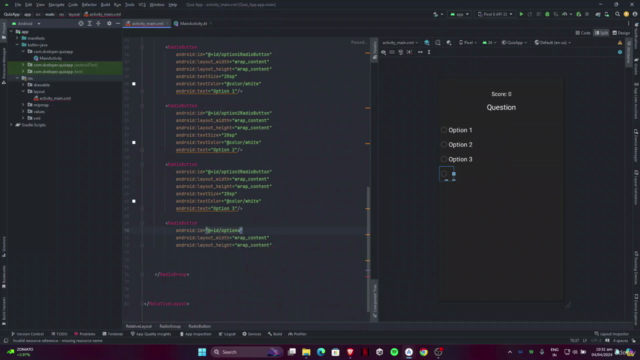The width and height of the screenshot is (640, 360).
Task: Click Select Opened File target icon in Project panel
Action: 81,24
